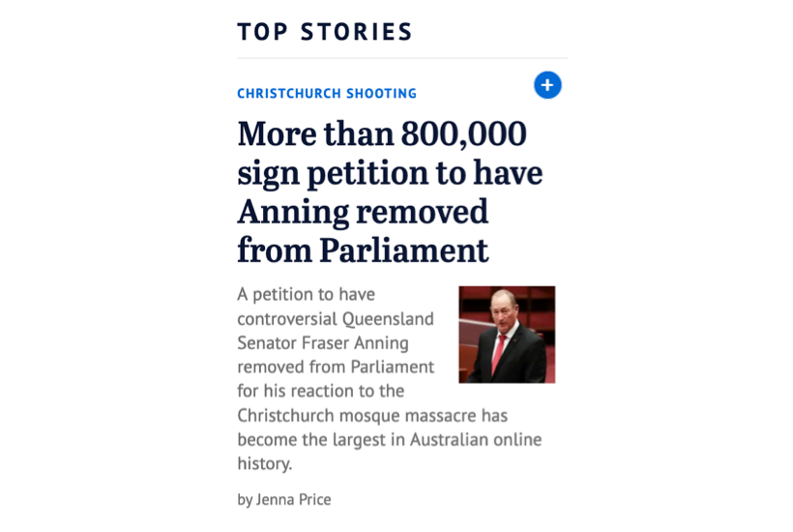Click "for his reaction to the" summary line

coord(321,391)
